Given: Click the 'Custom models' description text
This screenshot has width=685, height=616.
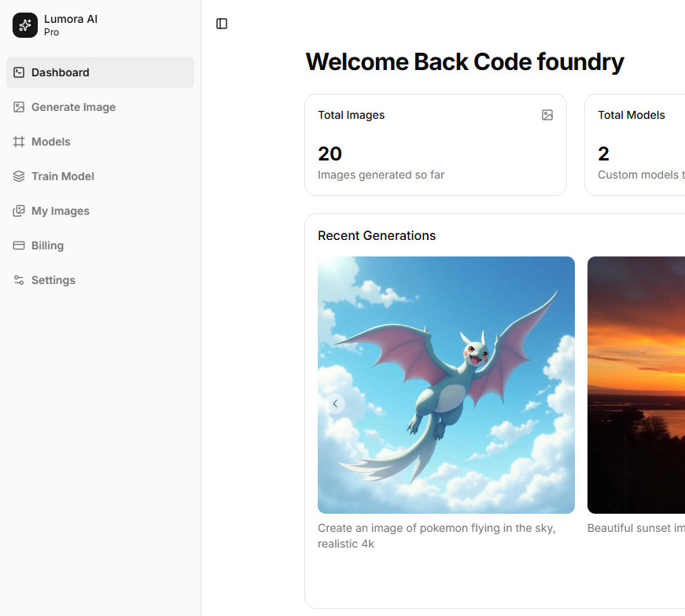Looking at the screenshot, I should [x=641, y=175].
